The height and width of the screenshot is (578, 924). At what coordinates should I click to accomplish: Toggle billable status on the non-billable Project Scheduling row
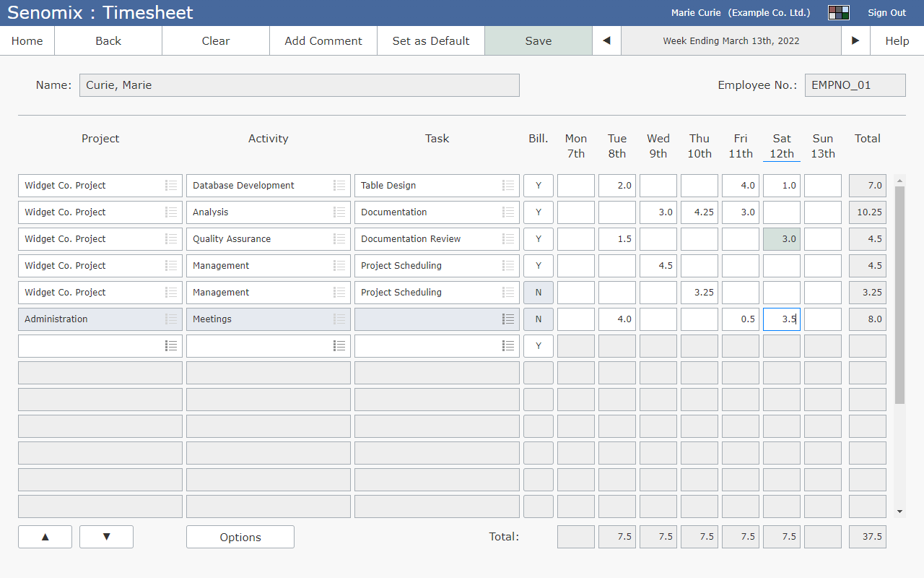[538, 292]
